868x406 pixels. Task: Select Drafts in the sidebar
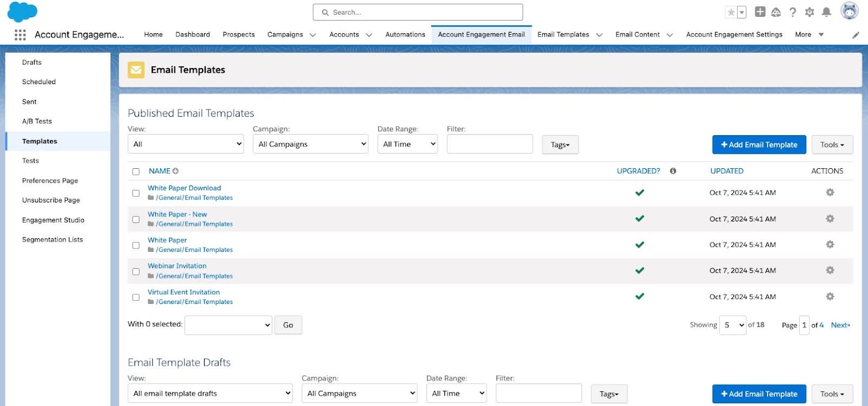(x=32, y=62)
